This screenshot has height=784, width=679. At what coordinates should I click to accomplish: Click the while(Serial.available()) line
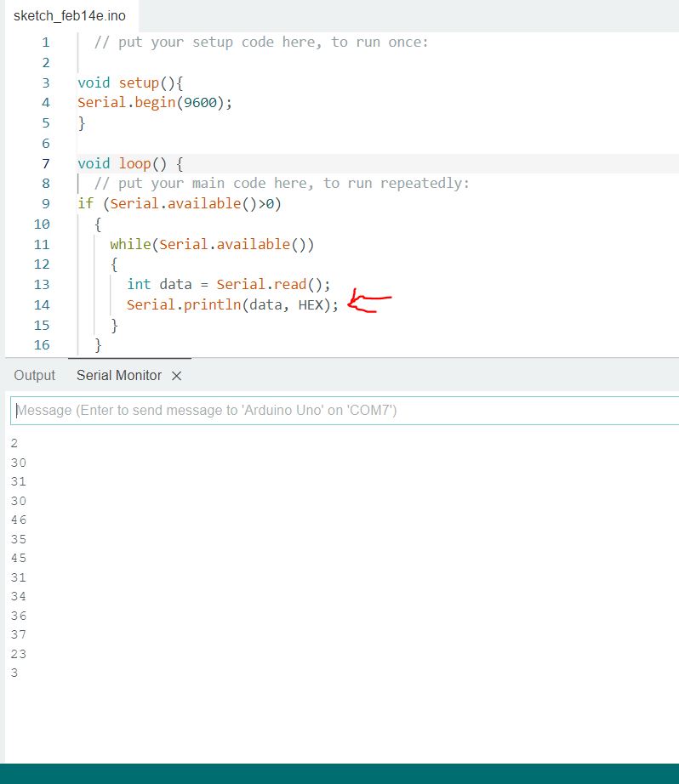pyautogui.click(x=212, y=244)
